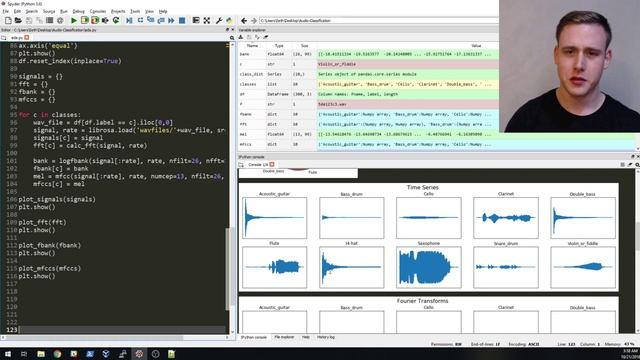Toggle fullscreen mode icon
640x360 pixels.
[x=207, y=20]
